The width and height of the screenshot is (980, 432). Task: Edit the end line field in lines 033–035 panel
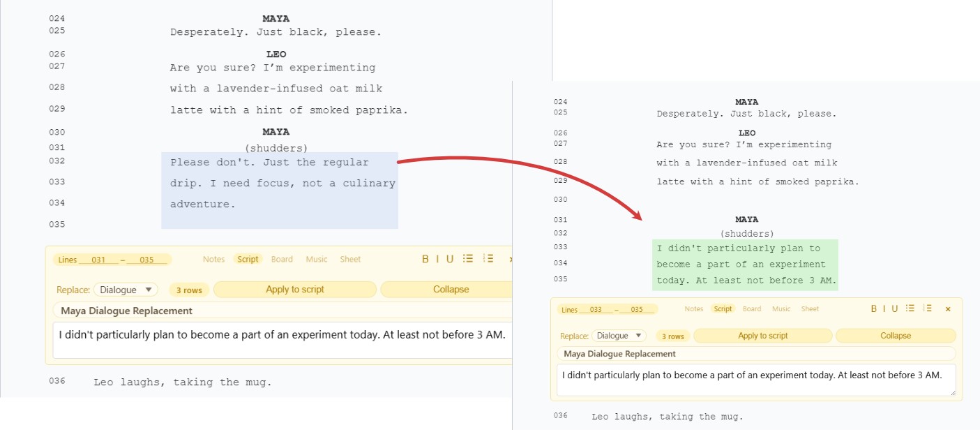637,309
